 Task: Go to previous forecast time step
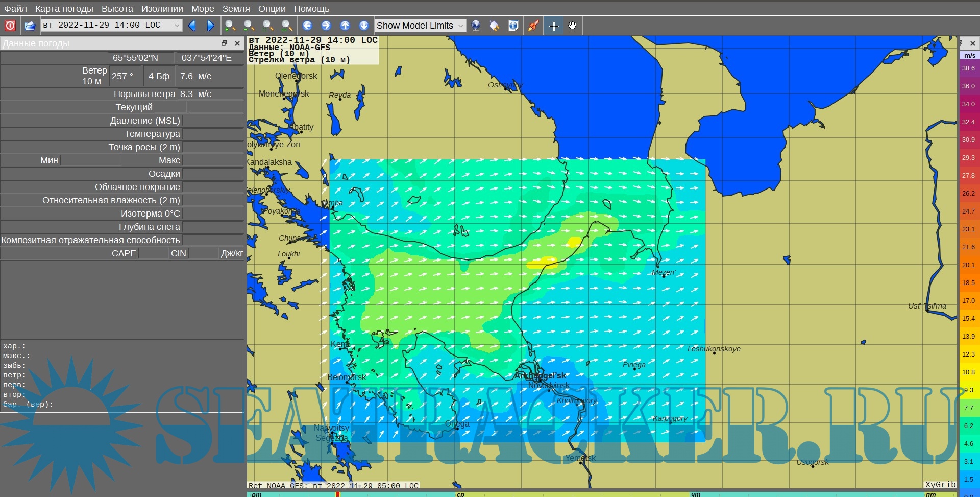192,26
